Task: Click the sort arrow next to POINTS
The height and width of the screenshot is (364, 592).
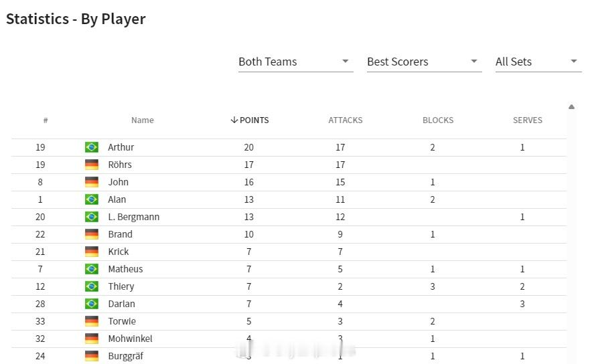Action: (x=234, y=120)
